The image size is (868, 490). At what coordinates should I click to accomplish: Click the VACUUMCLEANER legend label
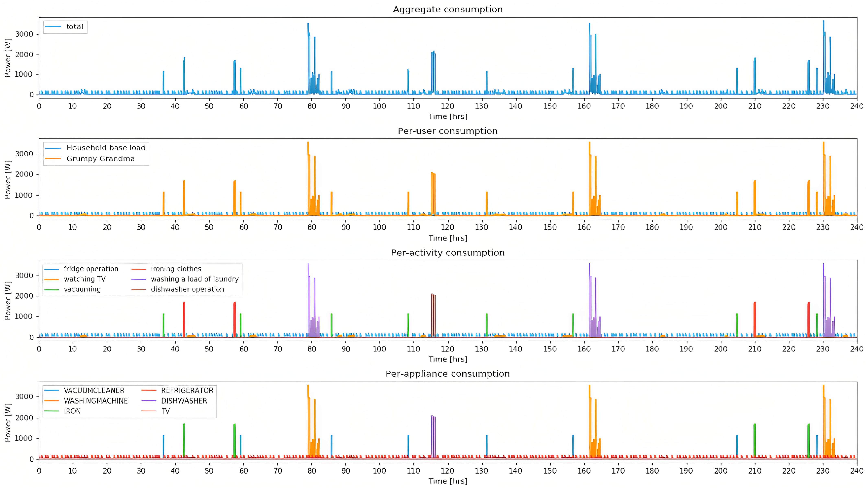94,390
